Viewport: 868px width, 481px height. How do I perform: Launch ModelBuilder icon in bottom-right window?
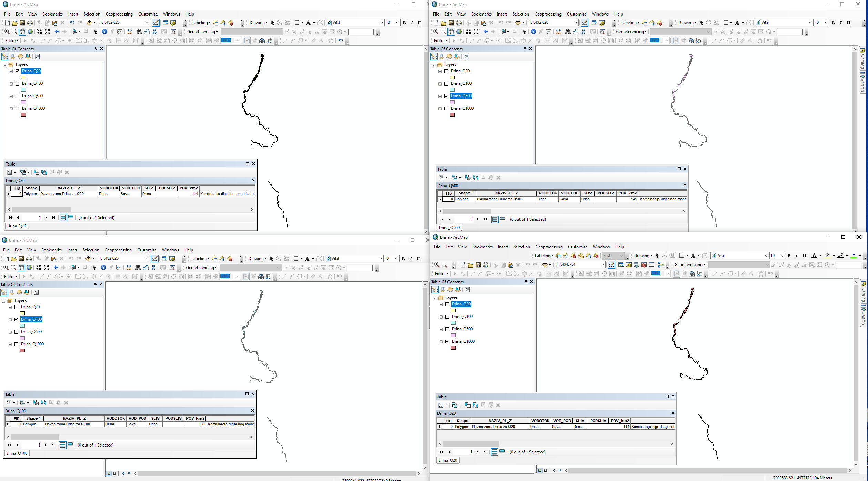(661, 265)
